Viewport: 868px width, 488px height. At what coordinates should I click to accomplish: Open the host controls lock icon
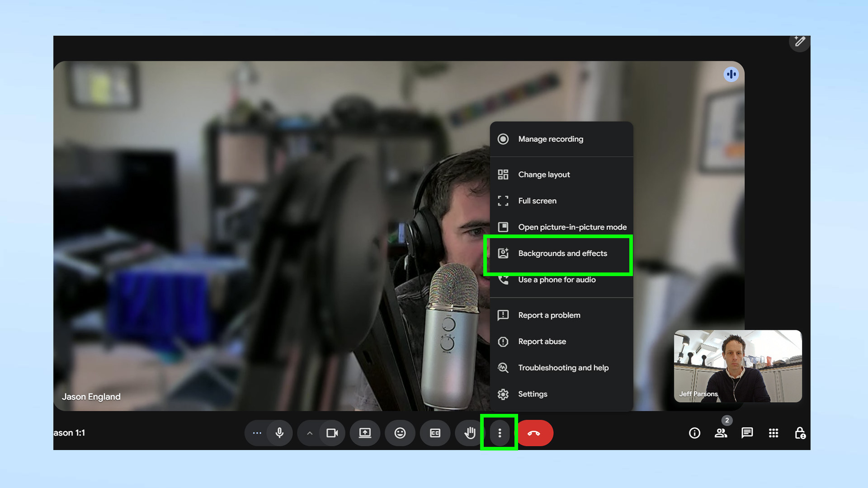(800, 433)
